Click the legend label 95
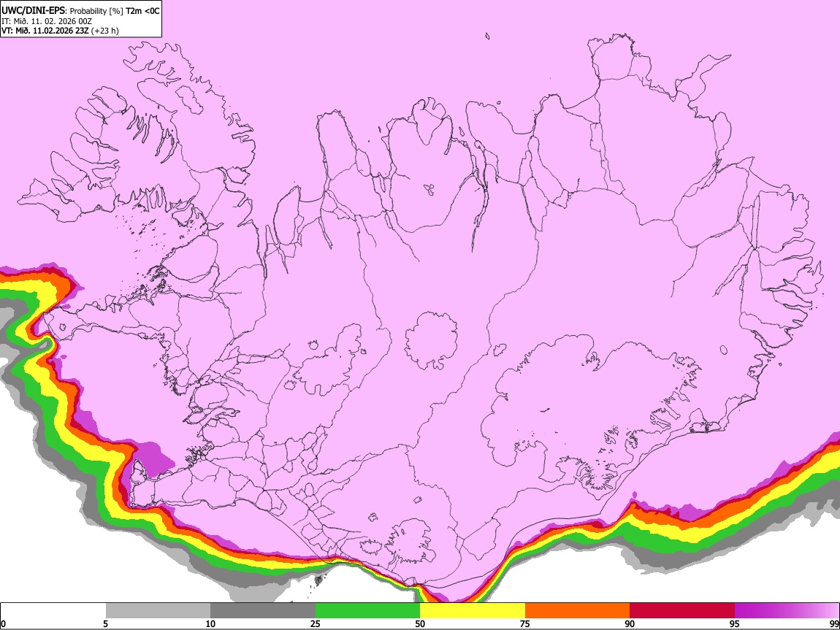 click(x=735, y=623)
